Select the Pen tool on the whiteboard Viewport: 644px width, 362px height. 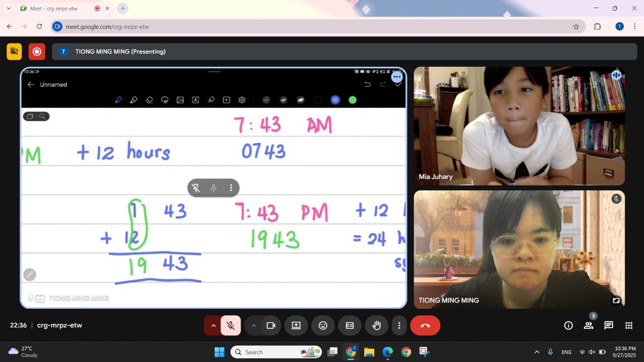click(x=118, y=100)
